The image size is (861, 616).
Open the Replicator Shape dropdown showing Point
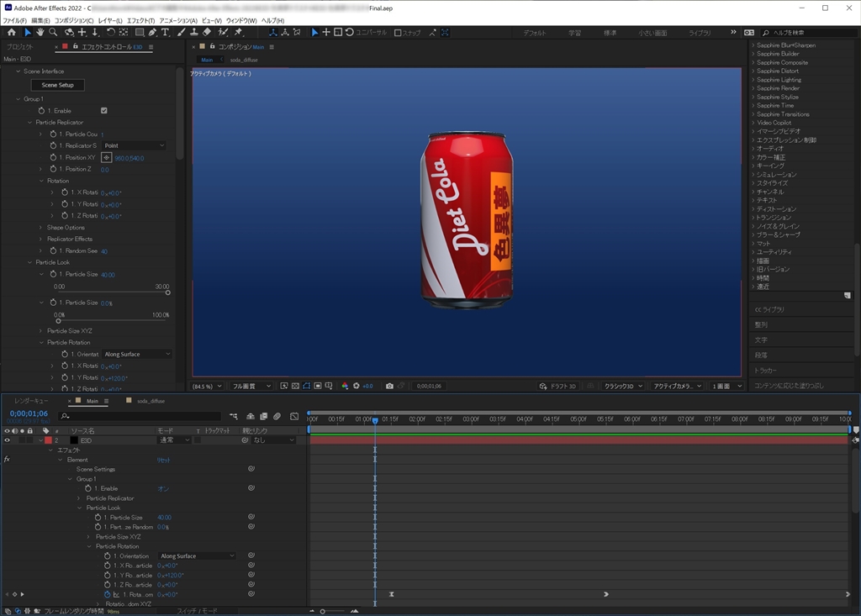[x=134, y=145]
